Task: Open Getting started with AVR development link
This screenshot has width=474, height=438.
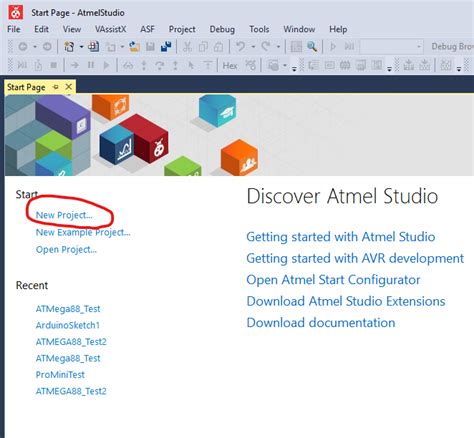Action: tap(355, 258)
